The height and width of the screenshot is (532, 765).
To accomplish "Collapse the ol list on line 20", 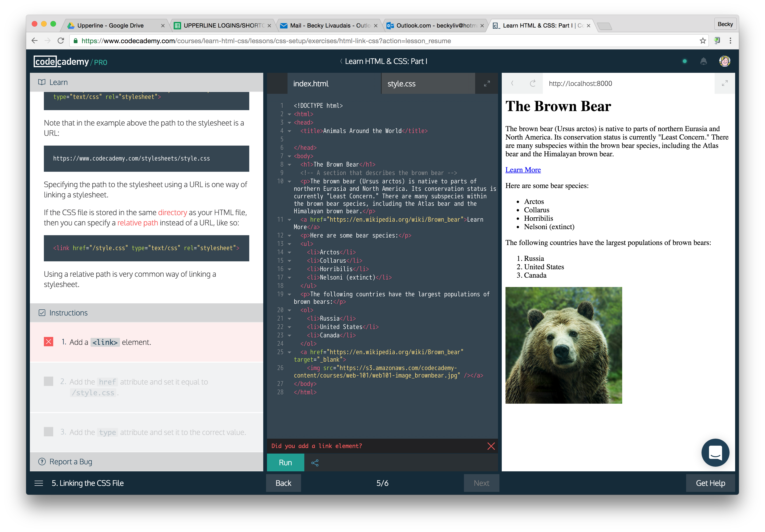I will (x=289, y=310).
